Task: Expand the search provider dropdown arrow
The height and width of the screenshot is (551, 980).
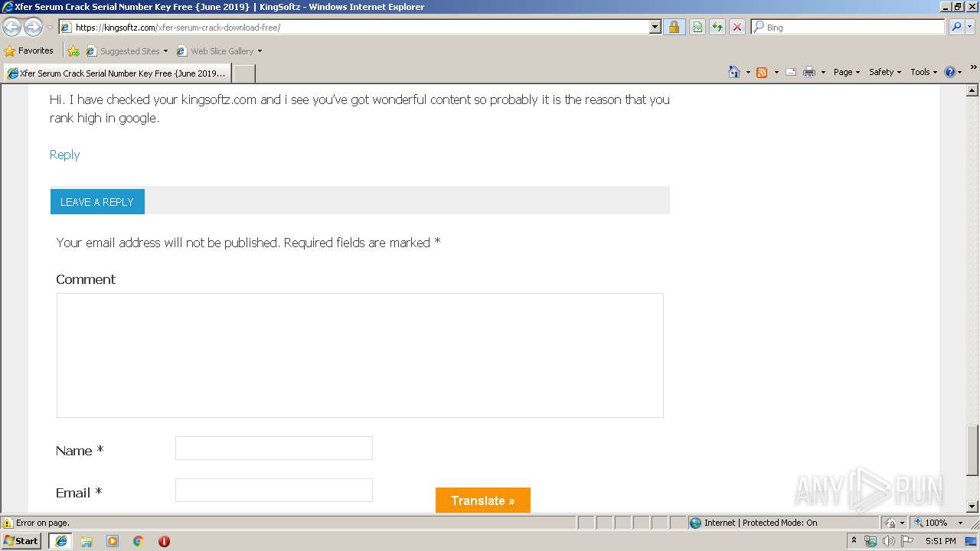Action: 970,27
